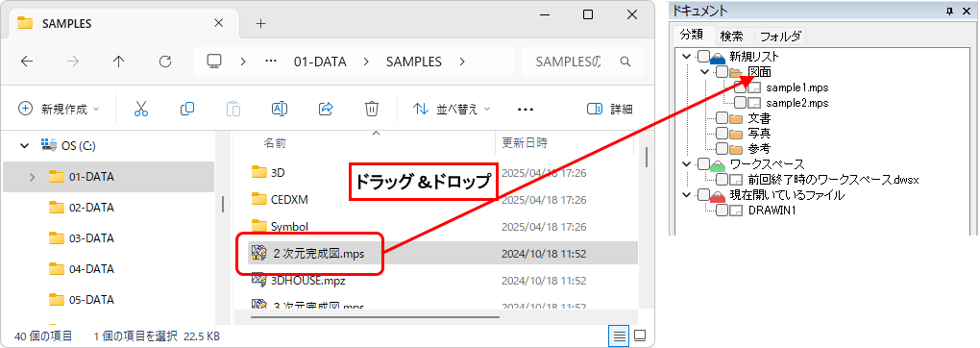
Task: Click the 2次元完成図.mps file icon
Action: pos(259,254)
